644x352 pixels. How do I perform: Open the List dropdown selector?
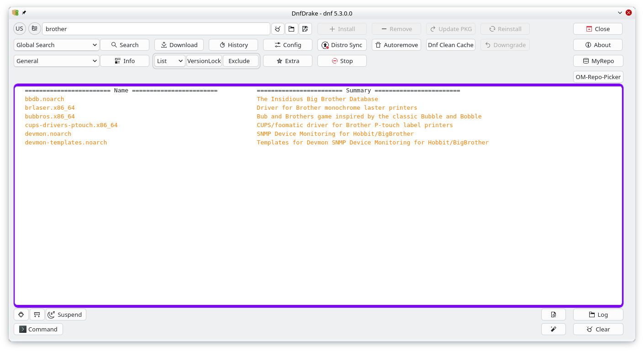[x=169, y=61]
